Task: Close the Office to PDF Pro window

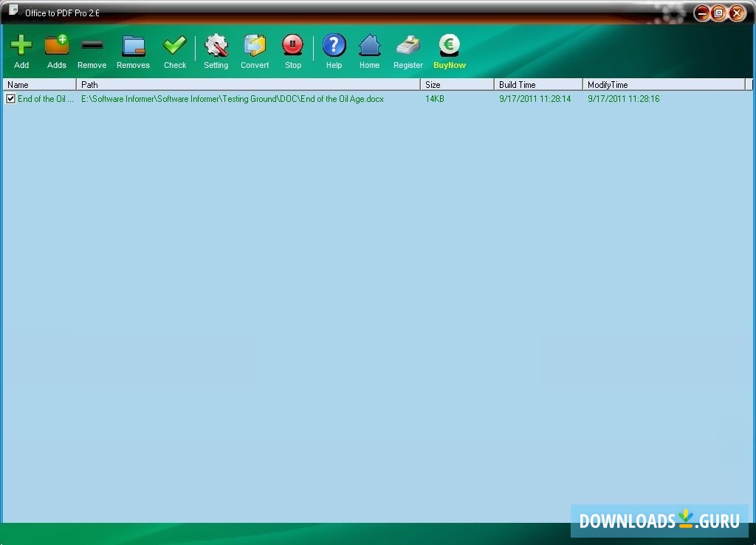Action: pos(737,13)
